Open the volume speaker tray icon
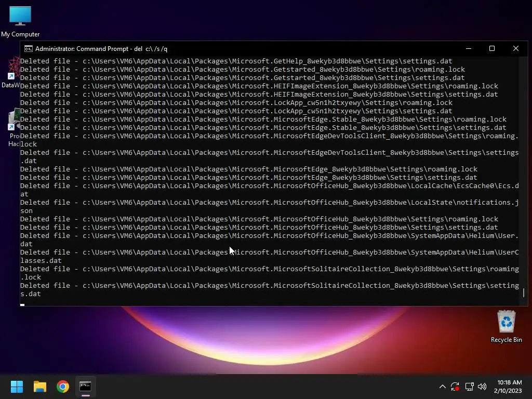 [482, 387]
